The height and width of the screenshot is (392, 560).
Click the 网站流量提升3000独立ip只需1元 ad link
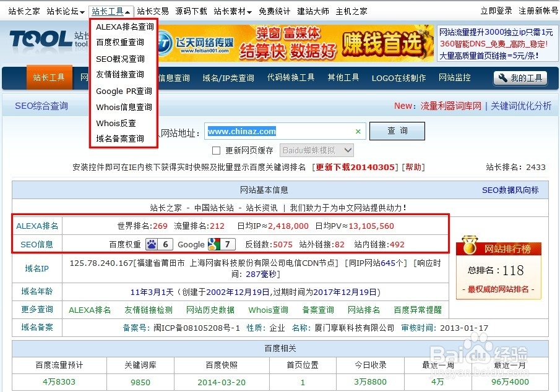pos(496,32)
